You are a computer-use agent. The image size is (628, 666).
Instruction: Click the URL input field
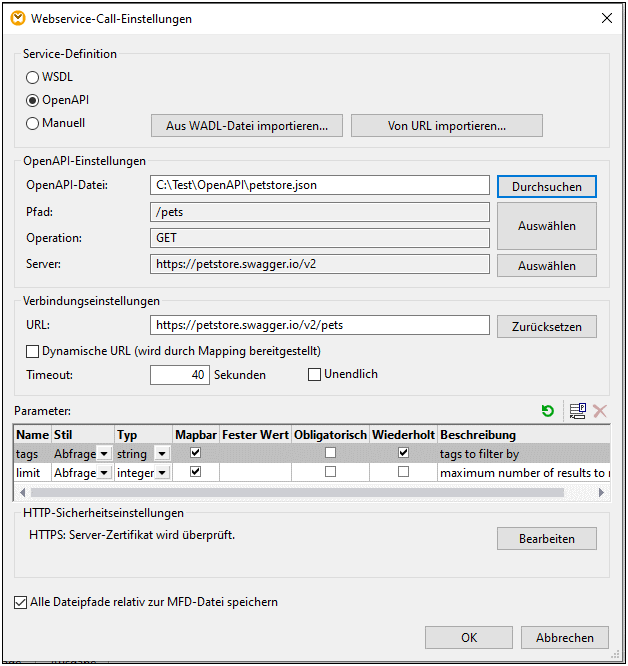click(320, 325)
